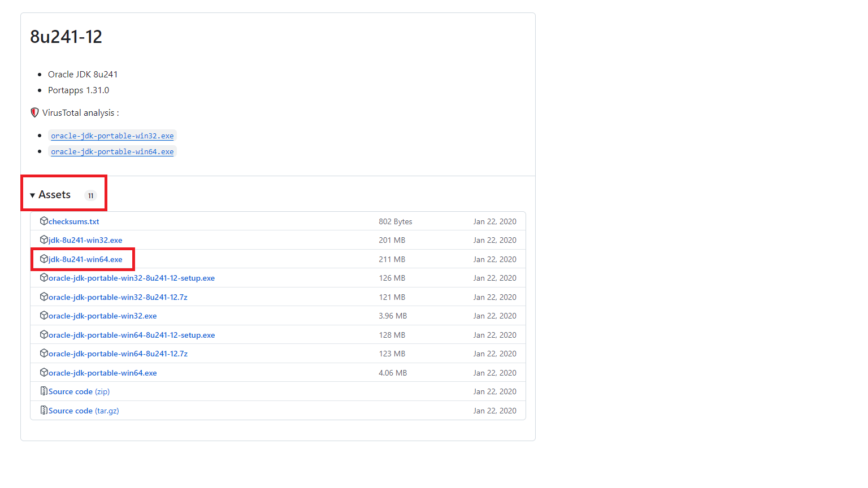
Task: Open VirusTotal link for oracle-jdk-portable-win32.exe
Action: [x=112, y=136]
